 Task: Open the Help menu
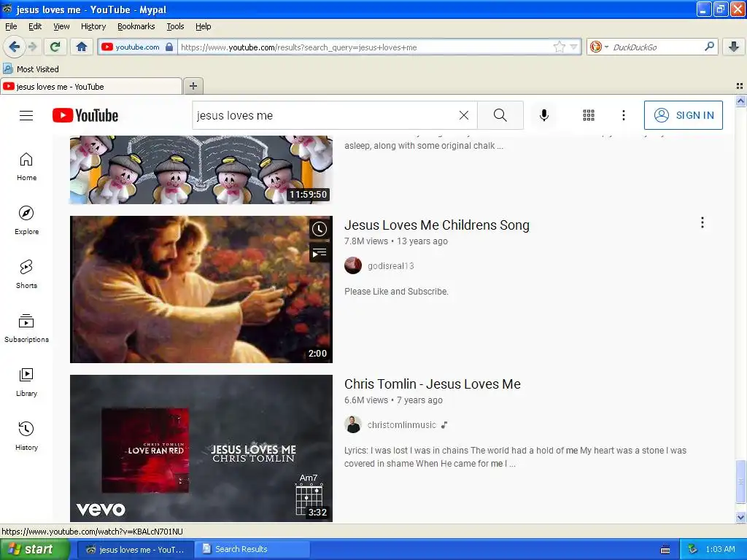point(204,26)
